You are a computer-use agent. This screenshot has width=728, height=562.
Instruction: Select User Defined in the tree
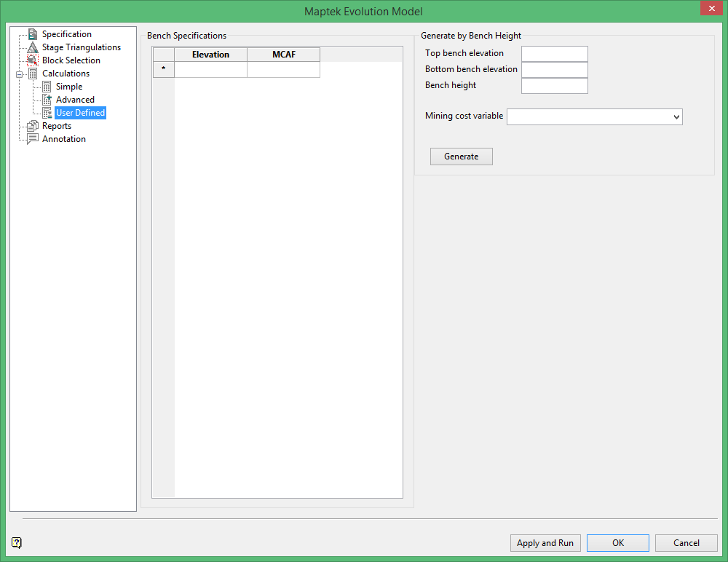pos(80,113)
